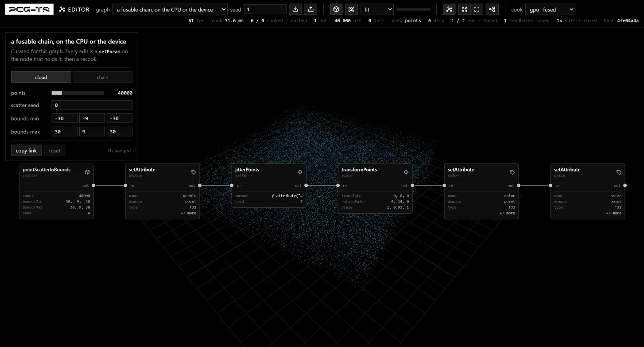Click the bounds max middle value field
This screenshot has width=644, height=347.
(92, 132)
